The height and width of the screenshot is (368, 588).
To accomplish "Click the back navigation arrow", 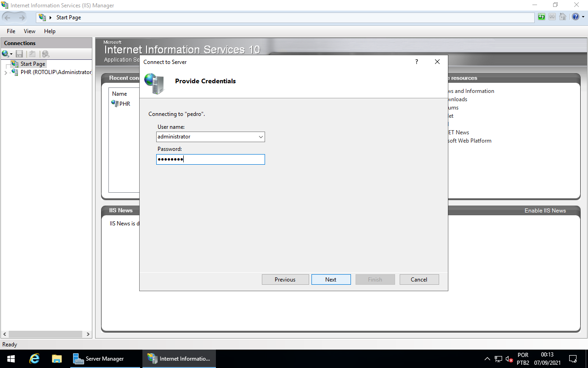I will pos(7,17).
